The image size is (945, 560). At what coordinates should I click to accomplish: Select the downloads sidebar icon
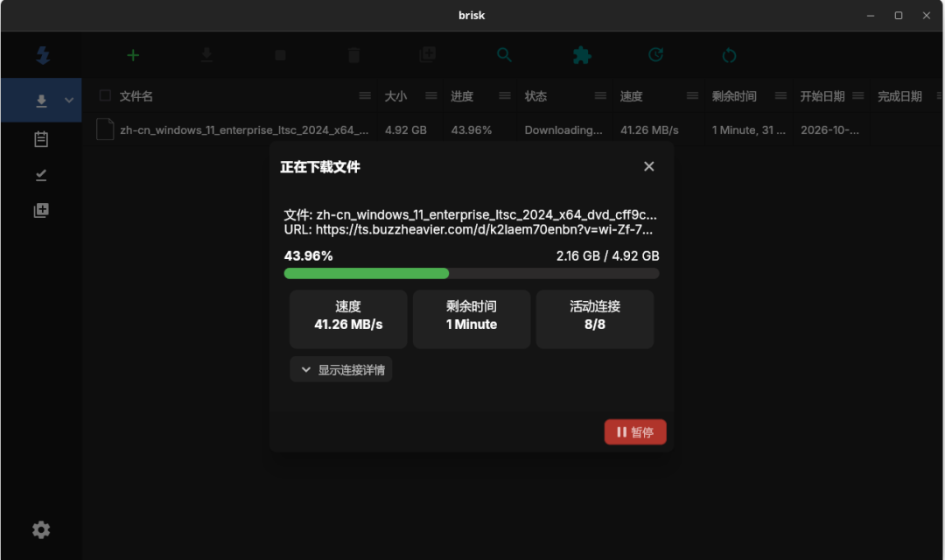(x=42, y=101)
